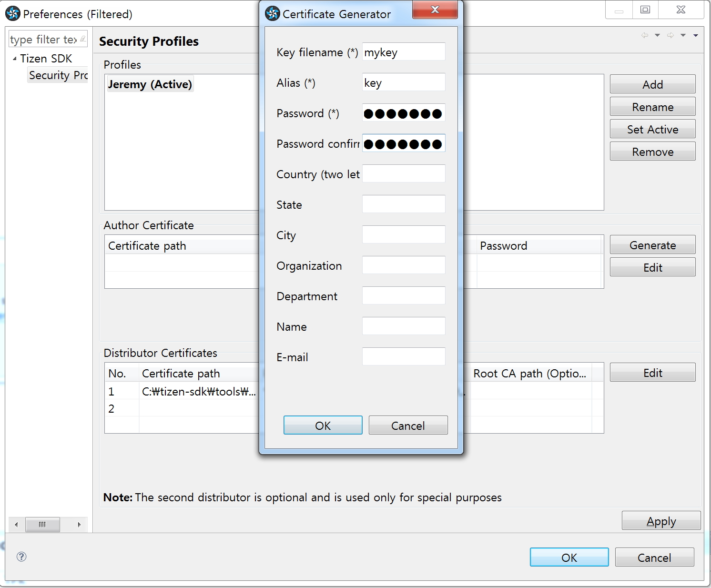
Task: Click the Add profile button
Action: [652, 84]
